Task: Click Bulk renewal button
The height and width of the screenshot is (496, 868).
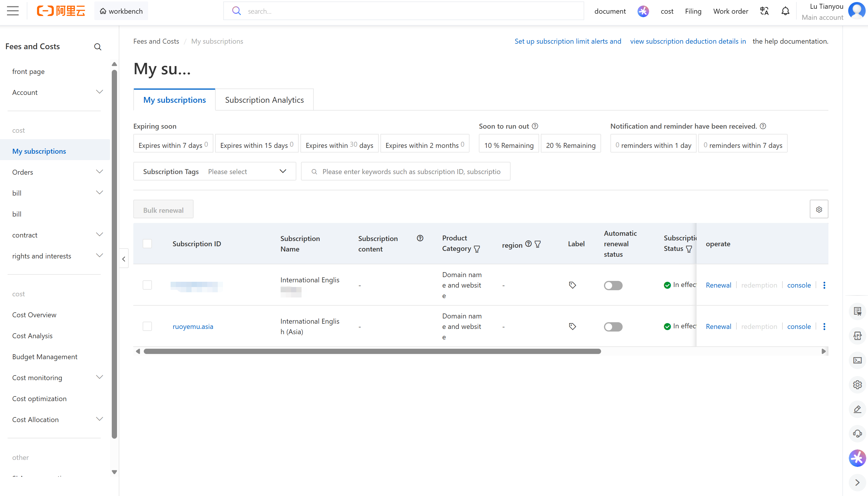Action: tap(163, 210)
